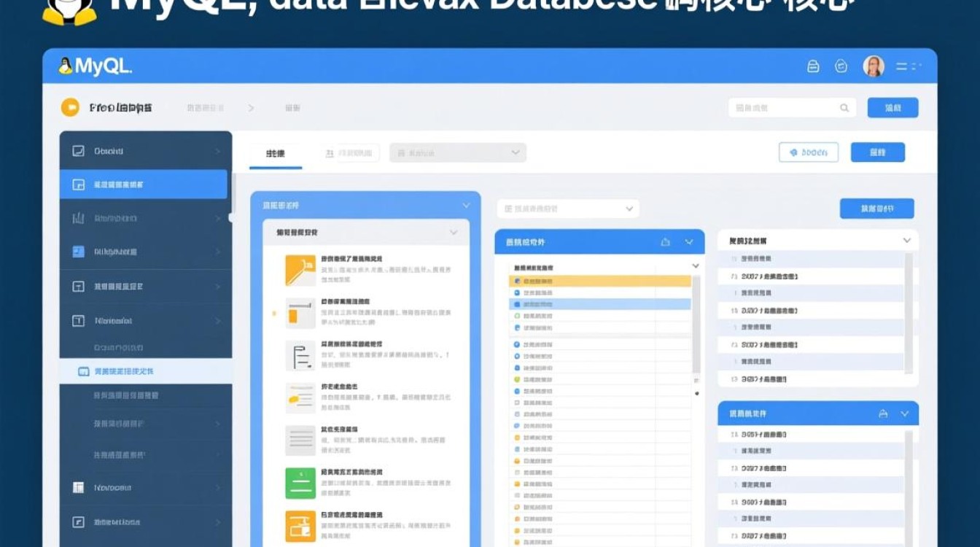This screenshot has height=547, width=980.
Task: Click the penguin logo beside MyQL
Action: point(66,66)
